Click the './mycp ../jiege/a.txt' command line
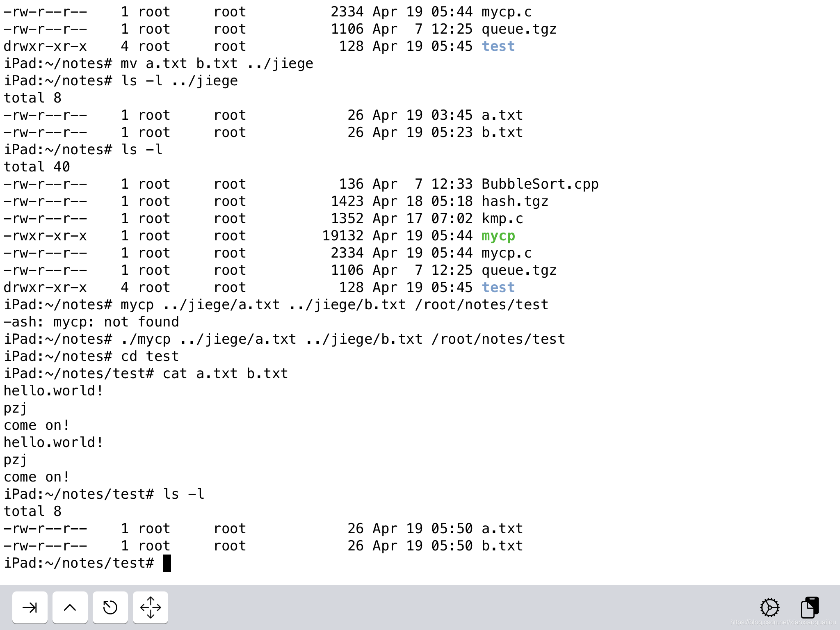The image size is (840, 630). pos(285,339)
